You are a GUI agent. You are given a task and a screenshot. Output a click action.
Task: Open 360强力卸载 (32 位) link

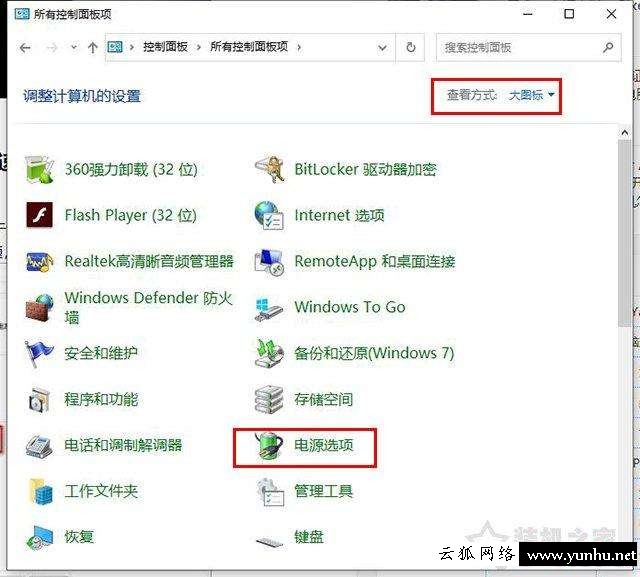coord(131,169)
